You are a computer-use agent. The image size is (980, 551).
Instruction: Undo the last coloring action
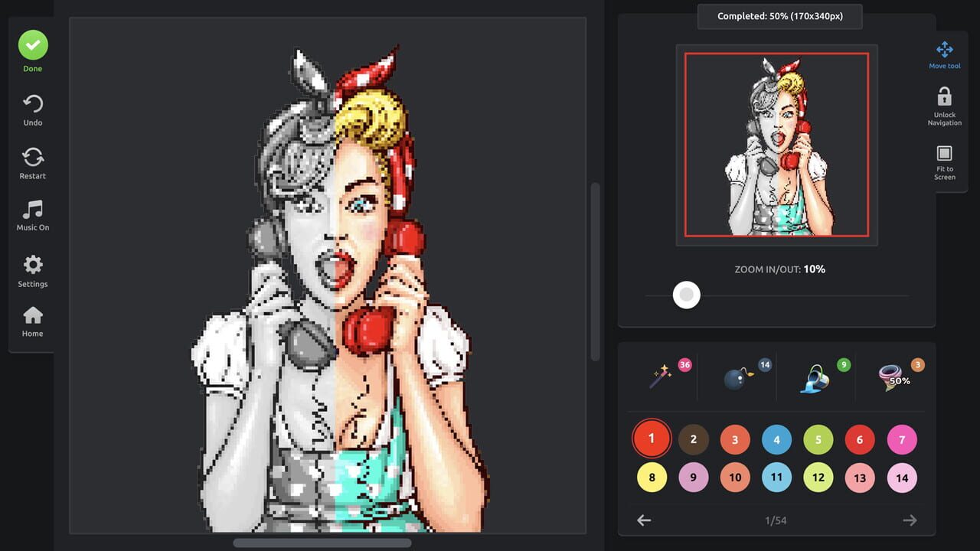click(33, 104)
